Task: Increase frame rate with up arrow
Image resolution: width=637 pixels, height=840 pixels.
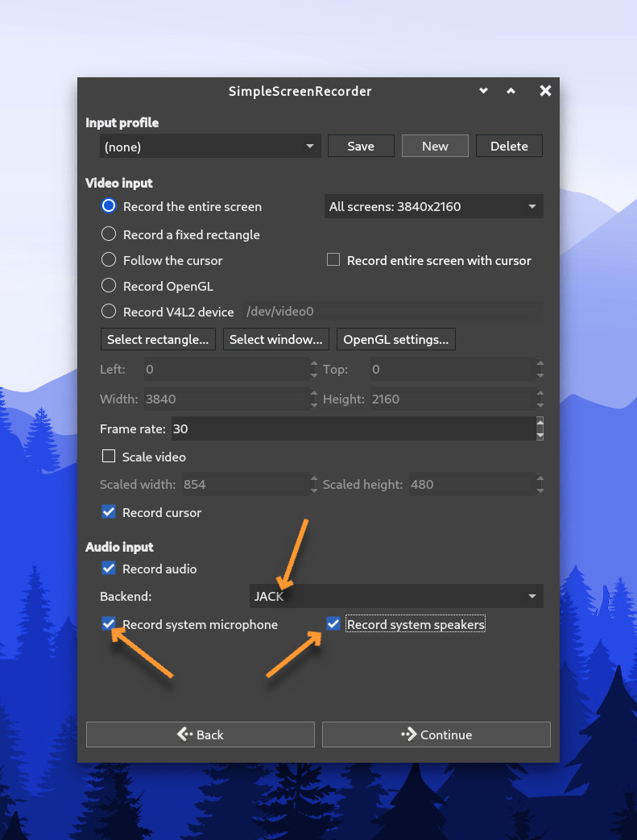Action: coord(540,423)
